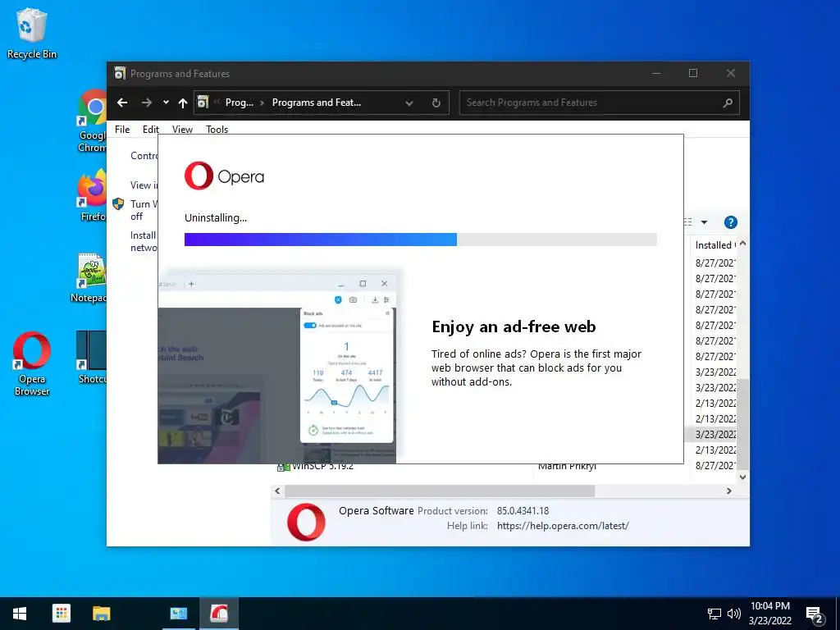This screenshot has width=840, height=630.
Task: Click the horizontal scrollbar thumb
Action: (440, 491)
